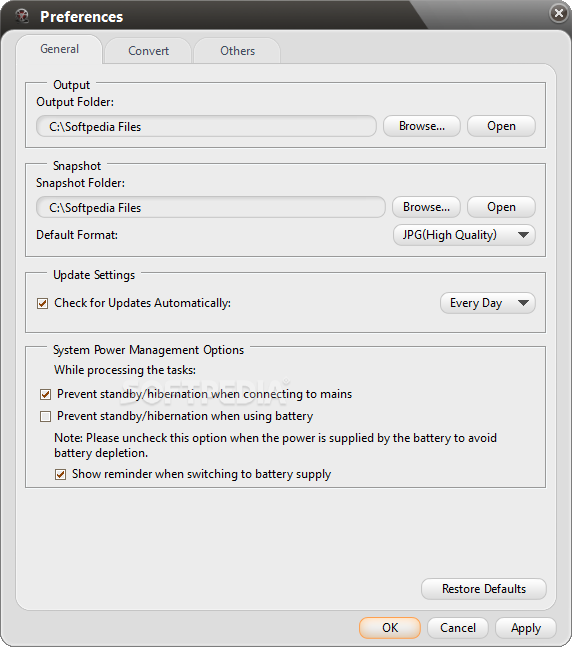Click the Snapshot Folder path field

point(210,207)
